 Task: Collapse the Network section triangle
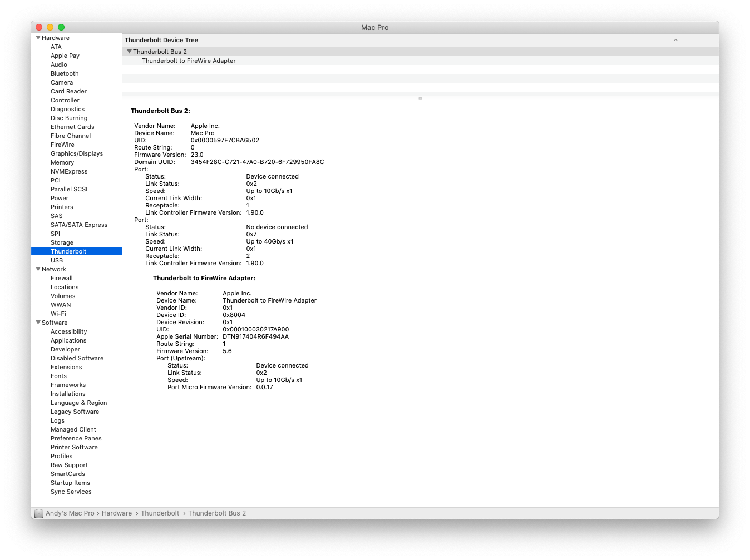click(x=38, y=269)
